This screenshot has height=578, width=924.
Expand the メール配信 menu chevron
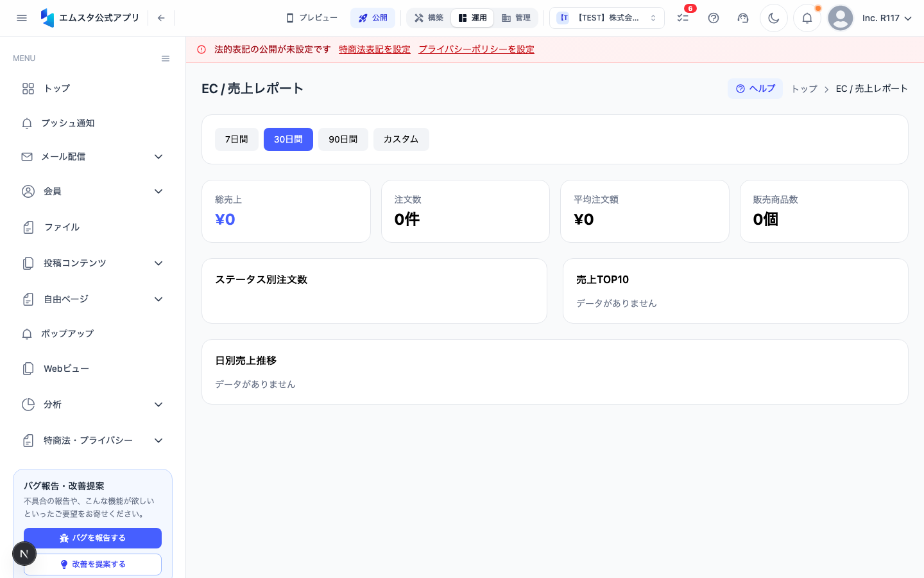point(158,157)
